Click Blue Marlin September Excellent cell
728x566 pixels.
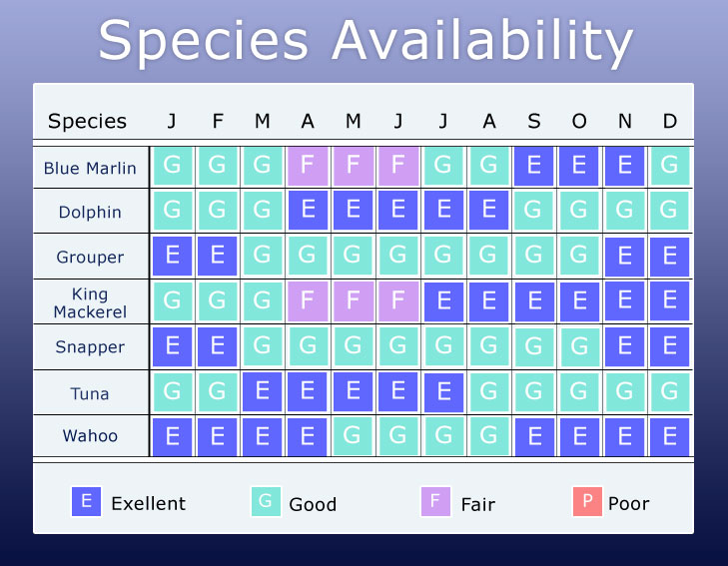534,166
